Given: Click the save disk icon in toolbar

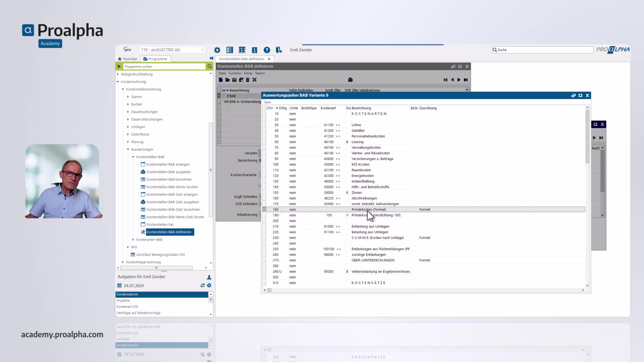Looking at the screenshot, I should [x=234, y=80].
